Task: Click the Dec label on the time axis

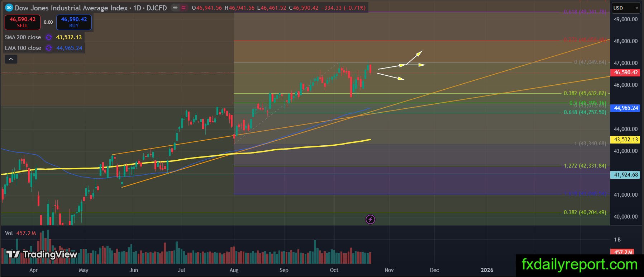Action: tap(434, 270)
